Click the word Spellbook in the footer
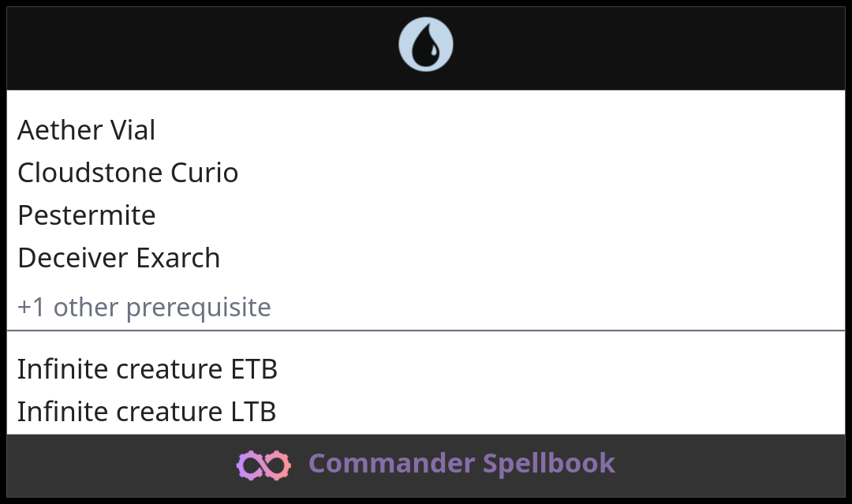Screen dimensions: 852x504 tap(549, 464)
